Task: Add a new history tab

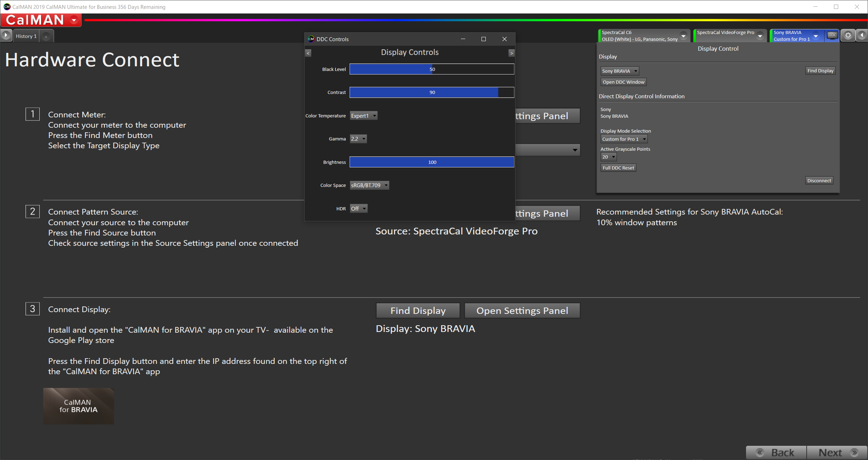Action: (46, 37)
